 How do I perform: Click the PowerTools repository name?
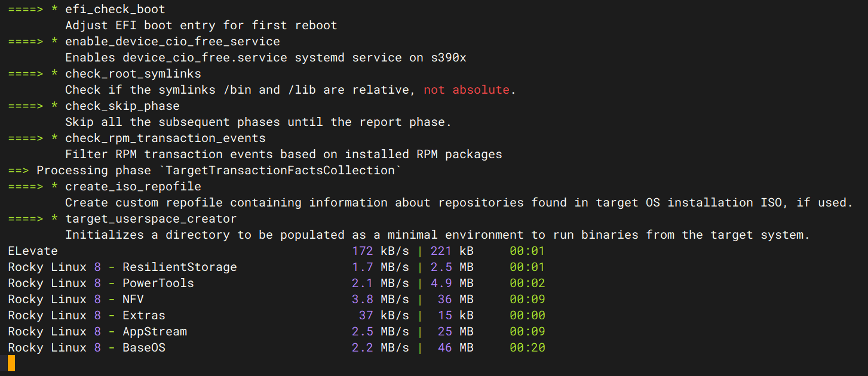[158, 283]
